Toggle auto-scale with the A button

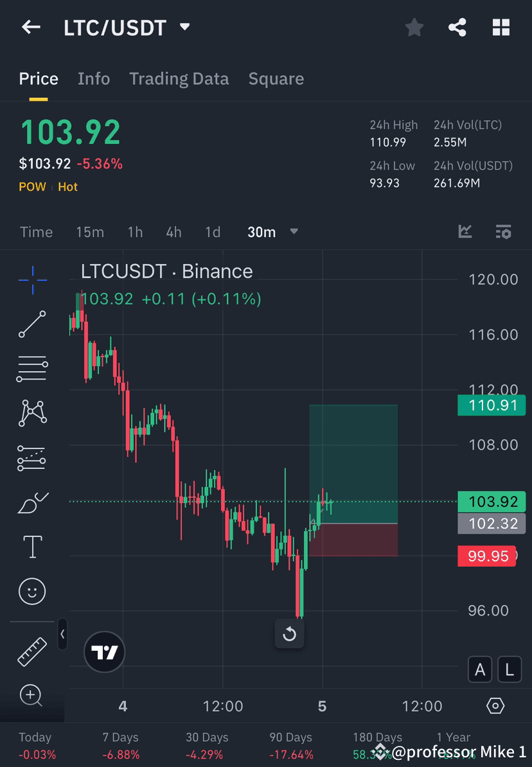coord(480,669)
